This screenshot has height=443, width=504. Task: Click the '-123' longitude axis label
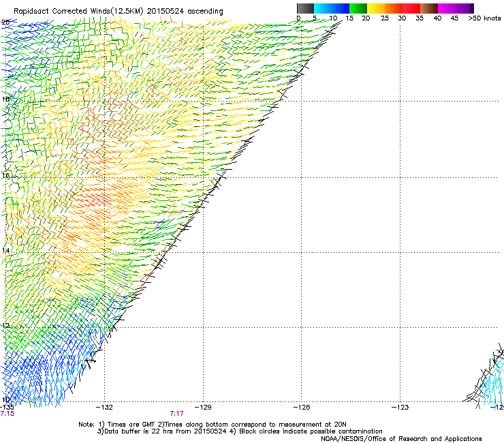400,408
